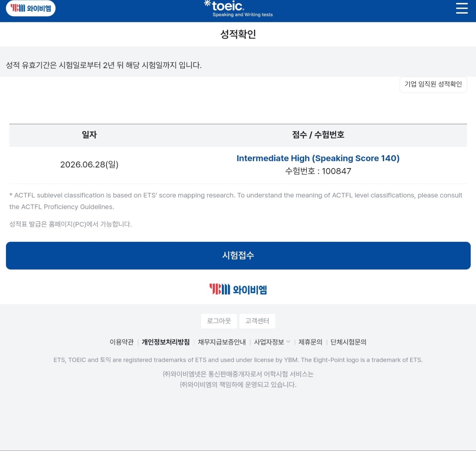Select 수험번호 : 100847 text
476x451 pixels.
coord(318,171)
